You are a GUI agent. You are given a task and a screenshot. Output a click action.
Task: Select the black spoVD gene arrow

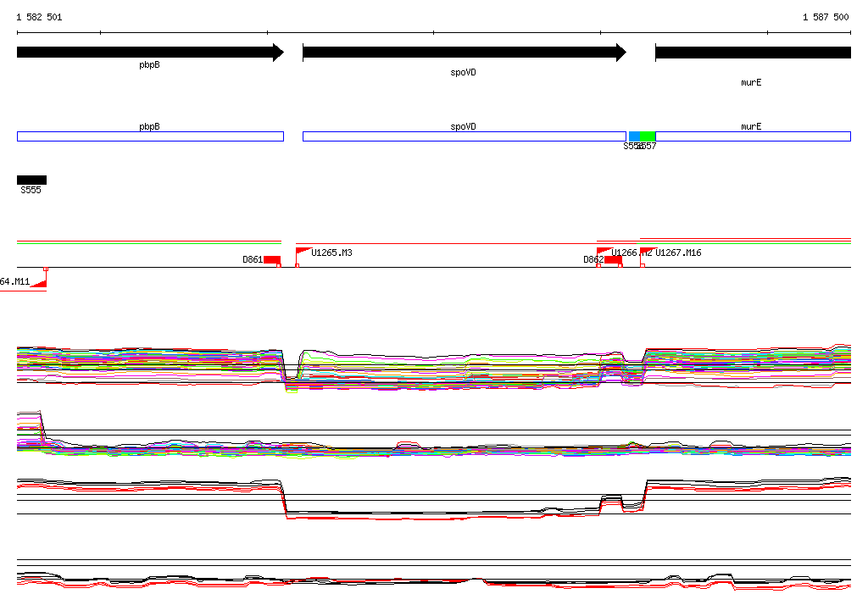tap(465, 53)
